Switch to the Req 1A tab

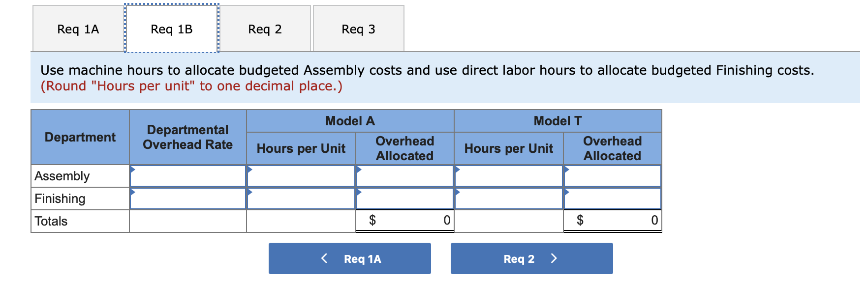tap(78, 28)
